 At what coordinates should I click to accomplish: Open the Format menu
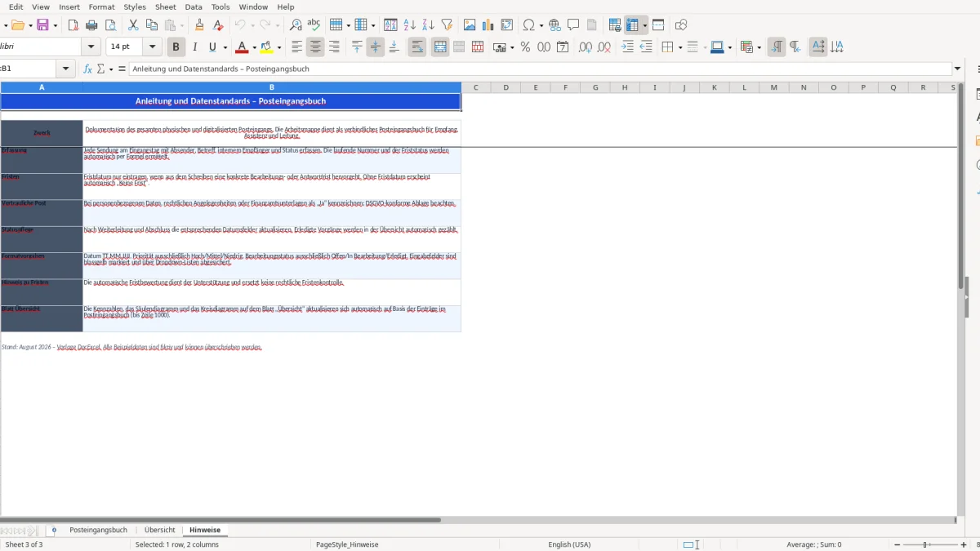pyautogui.click(x=101, y=7)
